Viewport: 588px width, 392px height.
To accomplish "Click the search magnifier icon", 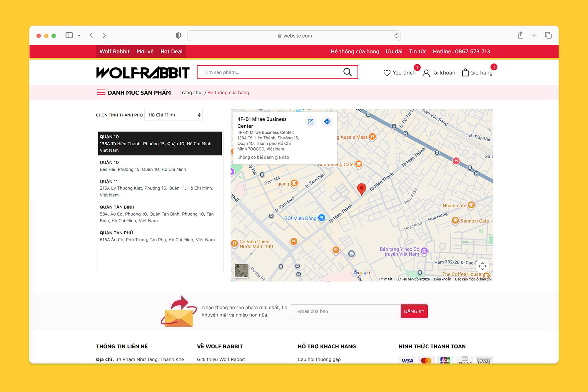I will pos(347,72).
